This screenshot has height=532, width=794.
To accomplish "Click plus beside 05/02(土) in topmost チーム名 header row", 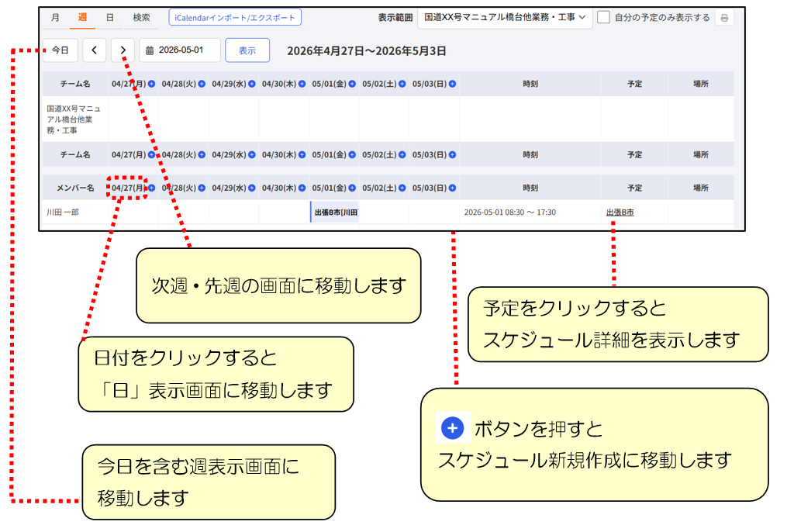I will click(402, 84).
